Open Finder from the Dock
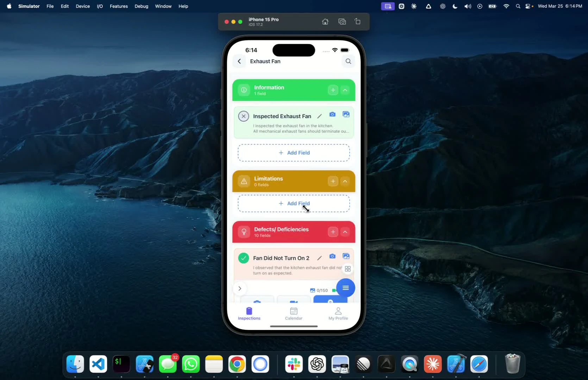This screenshot has width=588, height=380. click(75, 364)
